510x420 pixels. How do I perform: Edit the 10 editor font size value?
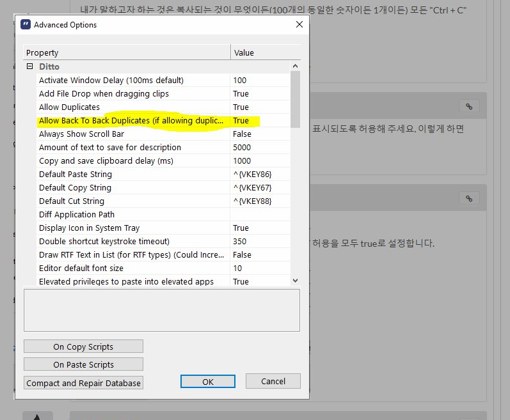tap(260, 268)
